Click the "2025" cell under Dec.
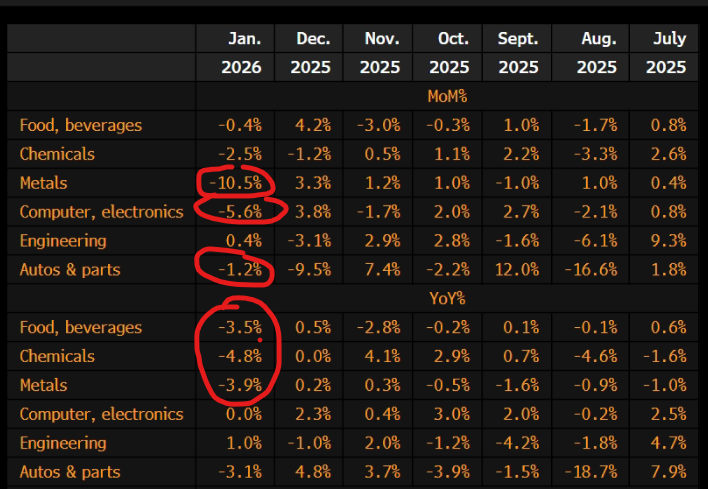 point(310,67)
